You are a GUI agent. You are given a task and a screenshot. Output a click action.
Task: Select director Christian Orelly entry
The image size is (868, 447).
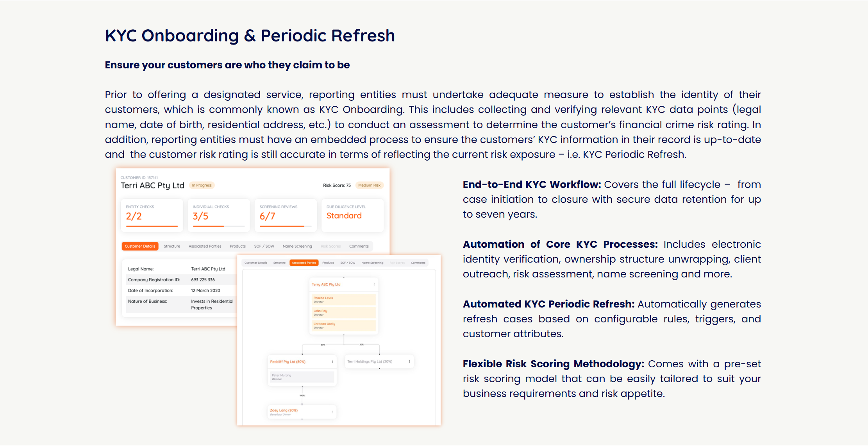pyautogui.click(x=343, y=325)
